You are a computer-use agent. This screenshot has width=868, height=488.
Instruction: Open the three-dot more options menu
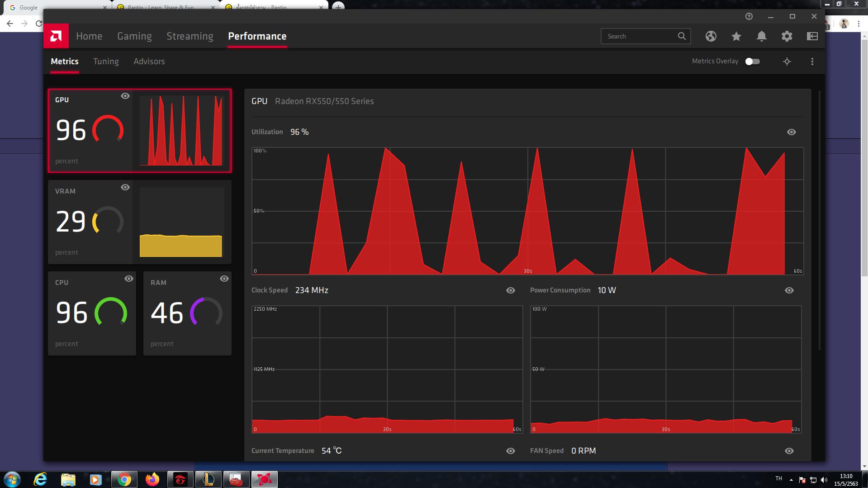(x=812, y=62)
